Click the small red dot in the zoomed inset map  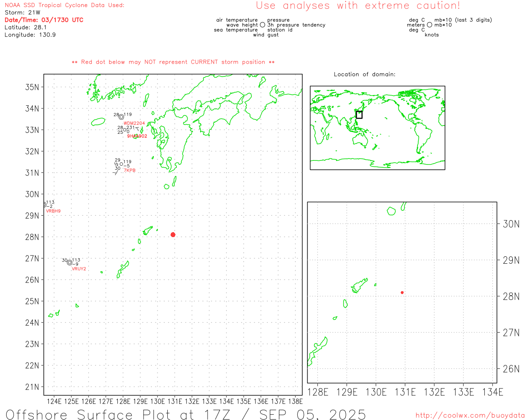pyautogui.click(x=402, y=292)
